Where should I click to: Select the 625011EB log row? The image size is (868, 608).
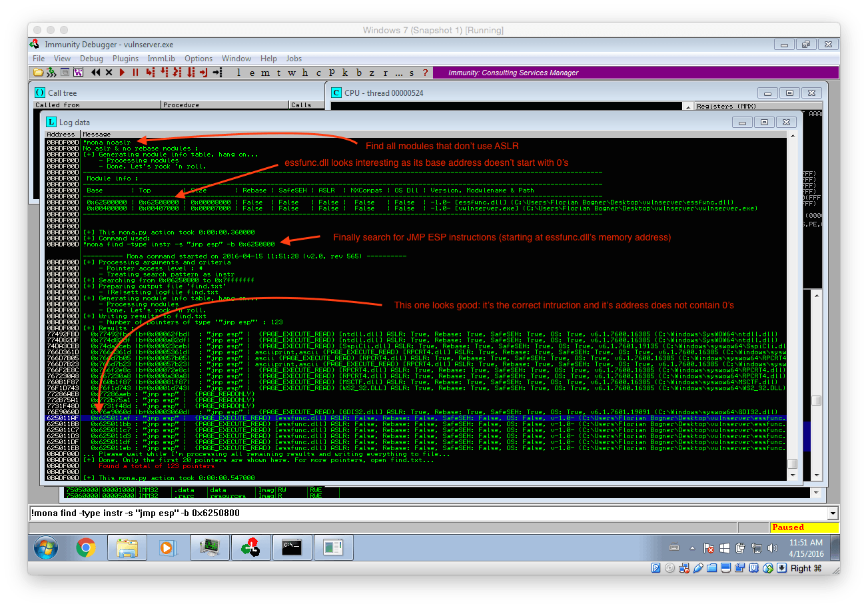[416, 448]
